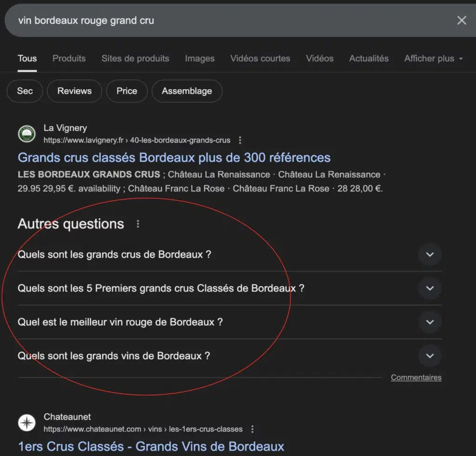Screen dimensions: 476x456
Task: Apply the Assemblage filter chip
Action: point(187,91)
